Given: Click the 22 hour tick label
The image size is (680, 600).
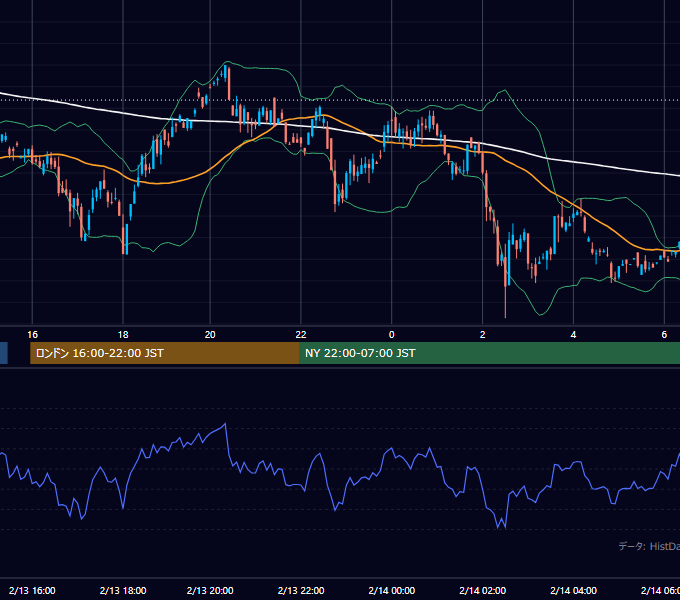Looking at the screenshot, I should [301, 335].
